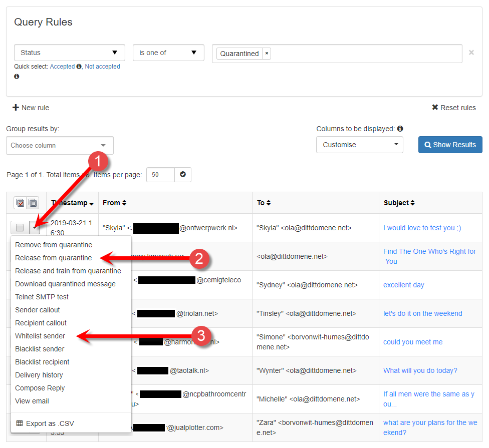This screenshot has height=448, width=489.
Task: Click recipient "Sydney" <ola@dittdomene.net>
Action: [x=307, y=285]
